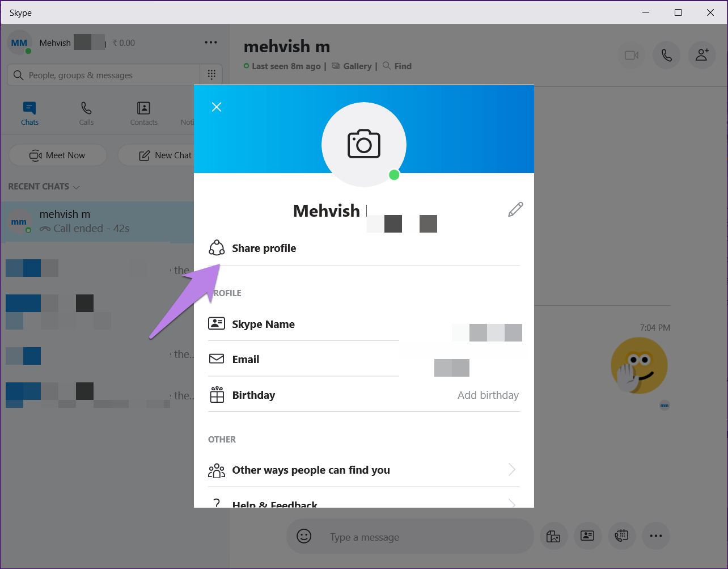Open Gallery in the chat header
This screenshot has height=569, width=728.
352,66
